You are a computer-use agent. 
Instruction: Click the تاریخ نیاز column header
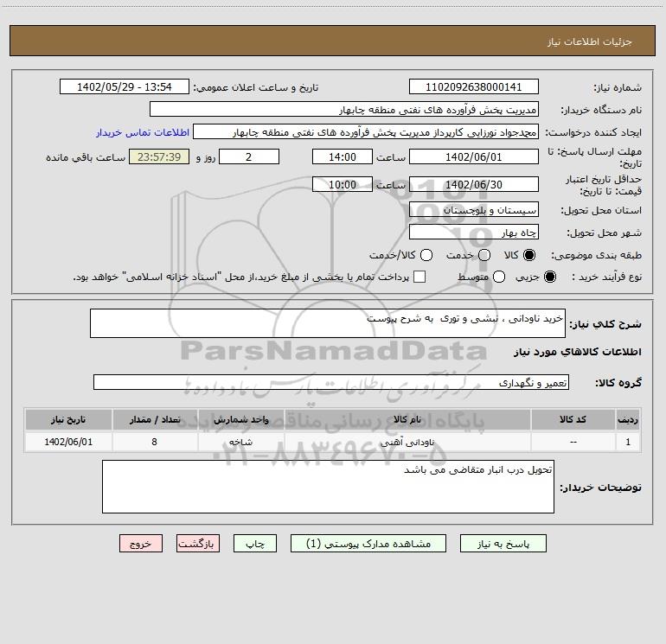tap(68, 419)
